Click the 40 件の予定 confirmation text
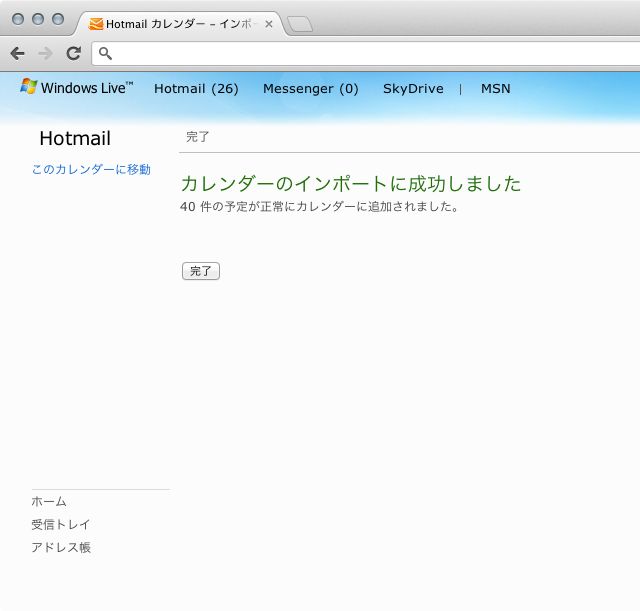 coord(319,207)
